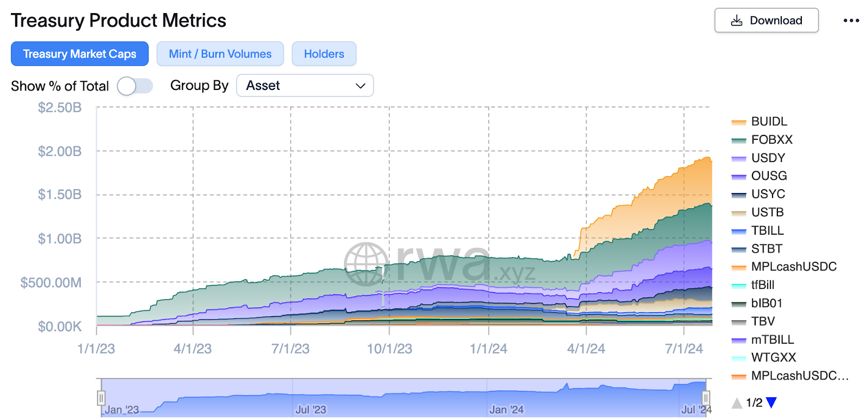
Task: Toggle WTGXX series in legend
Action: (764, 358)
